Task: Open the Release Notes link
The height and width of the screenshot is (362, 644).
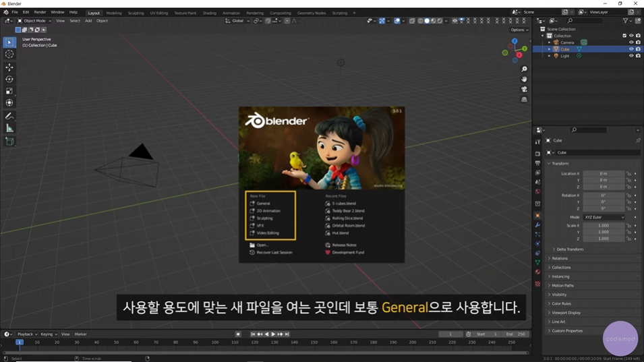Action: pos(344,245)
